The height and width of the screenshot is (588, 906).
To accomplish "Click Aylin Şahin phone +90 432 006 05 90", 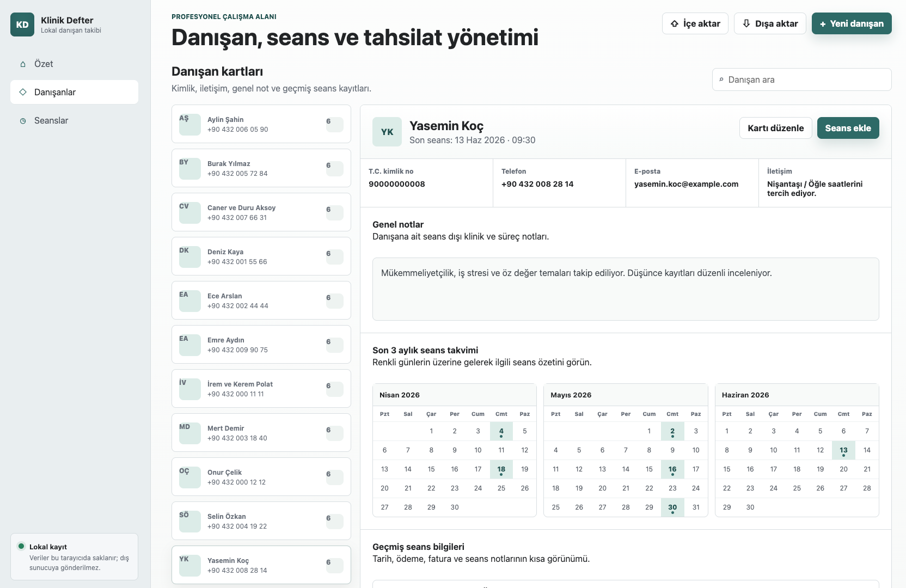I will pos(237,130).
